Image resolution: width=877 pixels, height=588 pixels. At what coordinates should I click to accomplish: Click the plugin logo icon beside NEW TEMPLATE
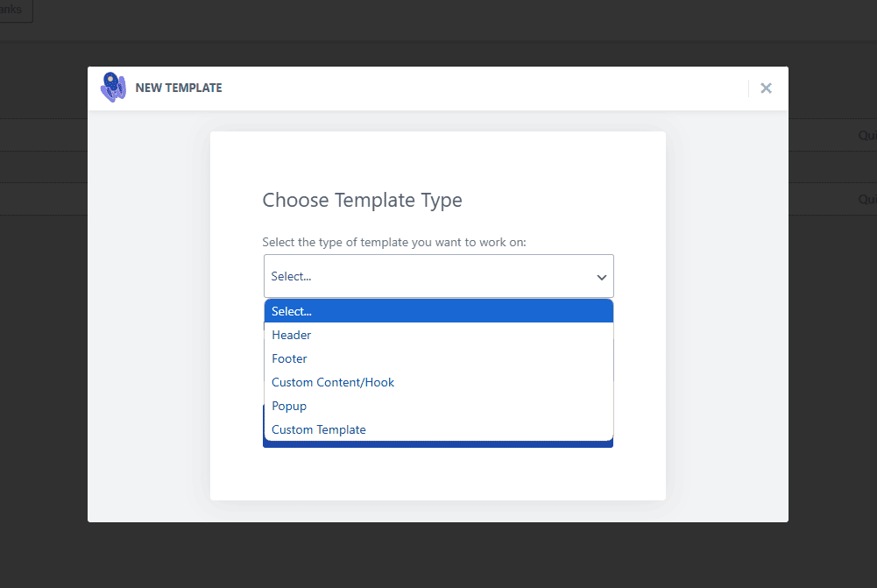[114, 87]
